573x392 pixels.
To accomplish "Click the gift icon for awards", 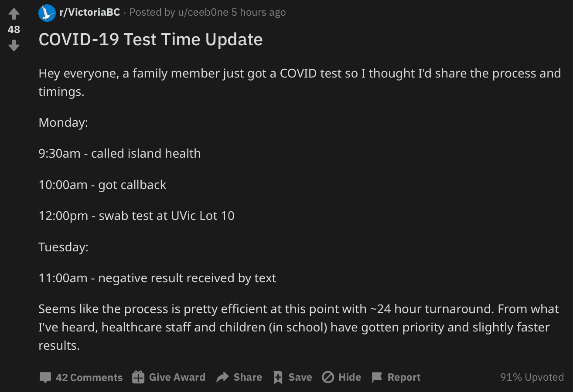I will 138,377.
